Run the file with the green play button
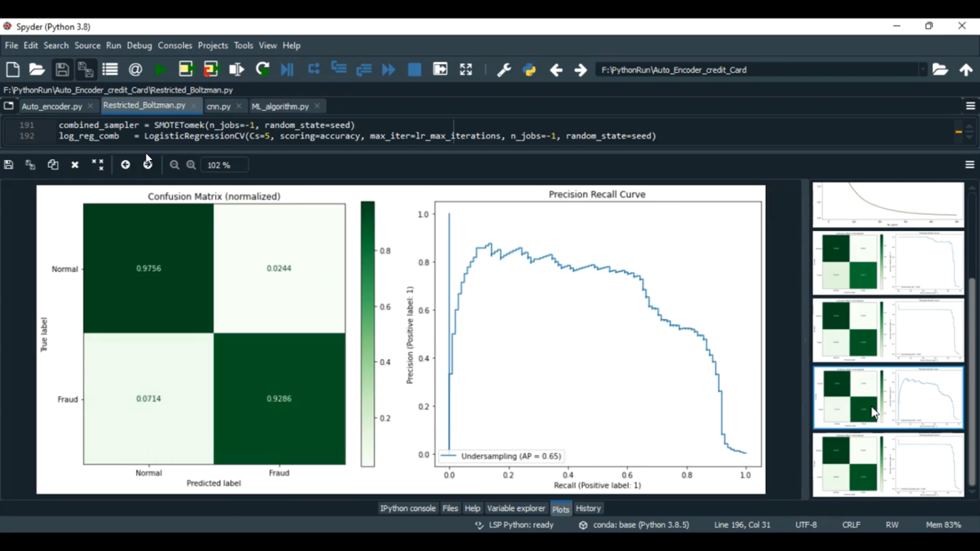This screenshot has height=551, width=980. click(x=160, y=70)
